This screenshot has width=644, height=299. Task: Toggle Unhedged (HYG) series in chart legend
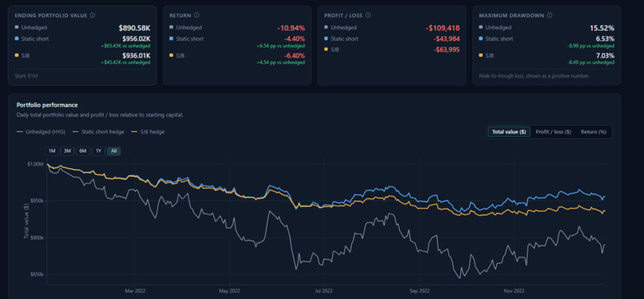click(40, 132)
